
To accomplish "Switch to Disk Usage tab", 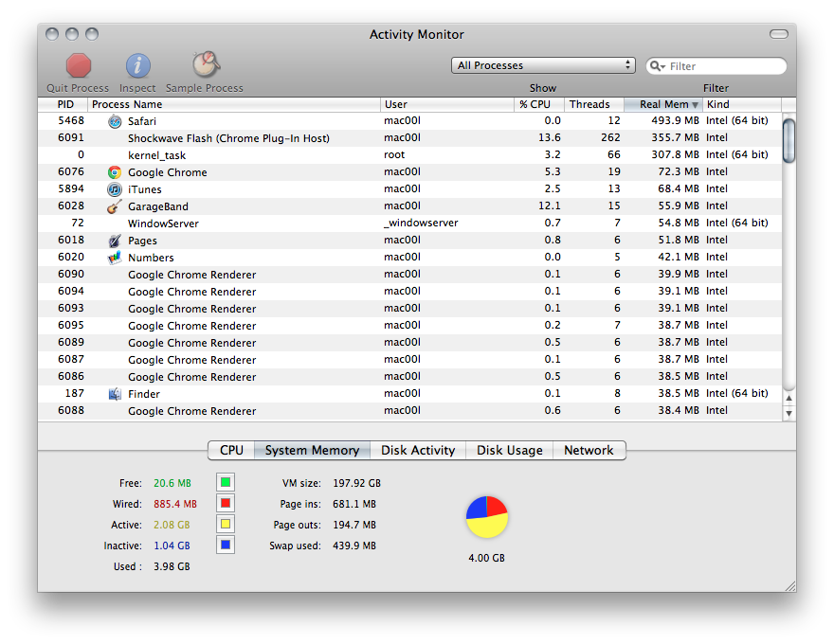I will click(x=510, y=450).
